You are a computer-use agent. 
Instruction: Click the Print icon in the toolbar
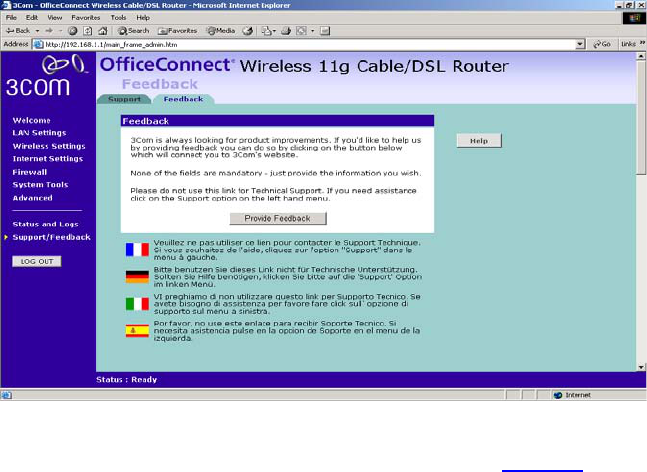286,31
